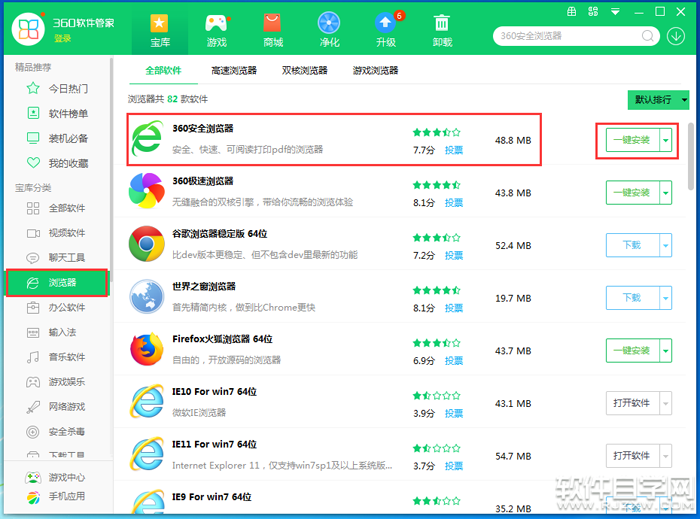700x519 pixels.
Task: Select 软件榜单 in sidebar
Action: coord(58,113)
